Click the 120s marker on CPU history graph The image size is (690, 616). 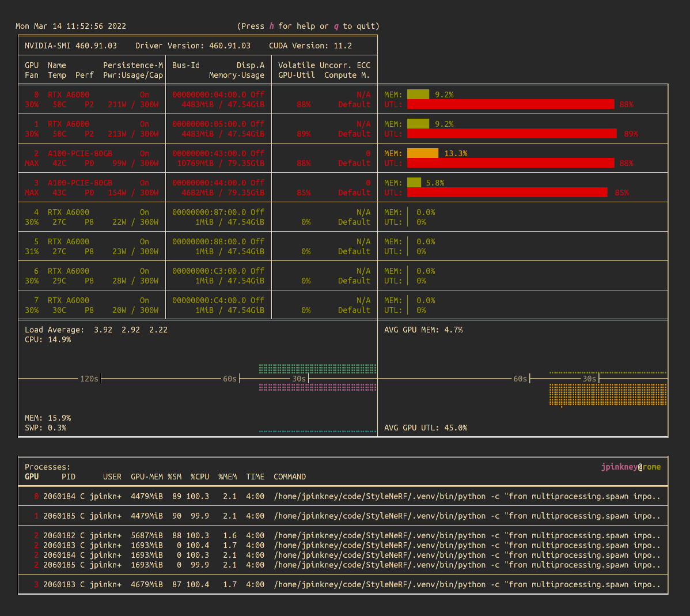(89, 379)
